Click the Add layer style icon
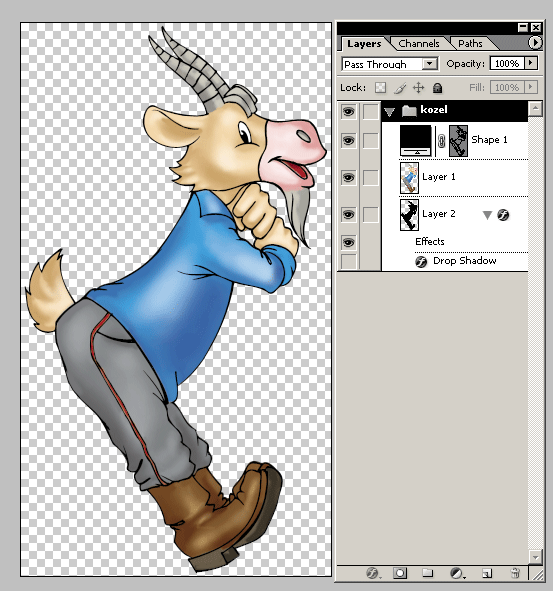 [x=373, y=573]
